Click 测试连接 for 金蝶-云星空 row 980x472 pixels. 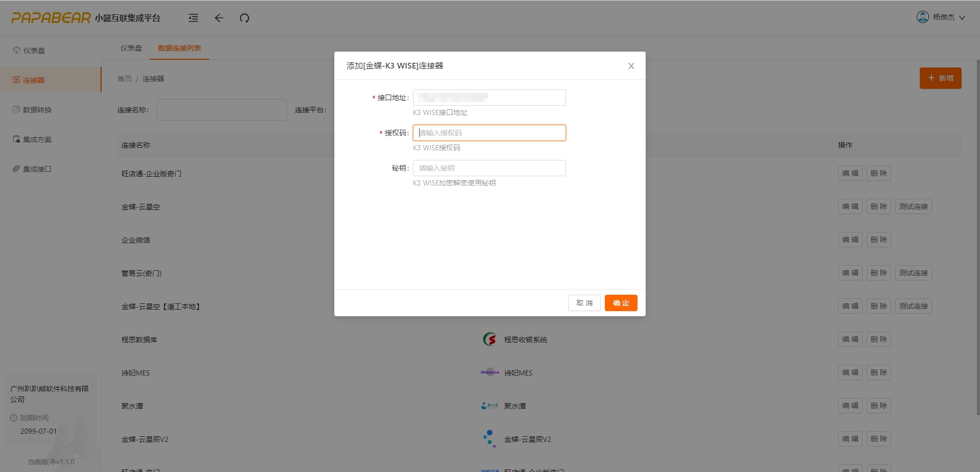tap(913, 206)
